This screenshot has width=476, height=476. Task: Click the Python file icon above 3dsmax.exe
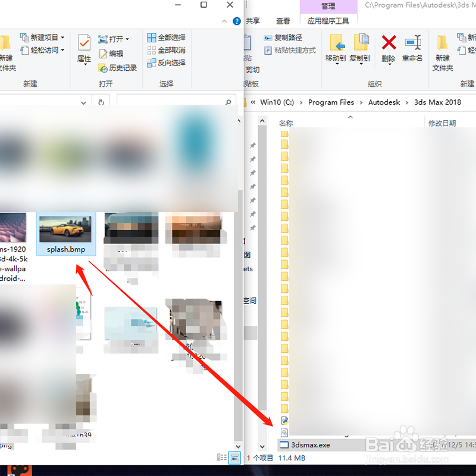284,421
